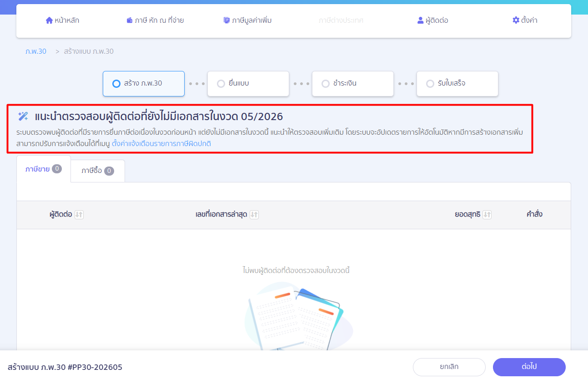Click the gear icon for ตั้งค่า
This screenshot has width=588, height=384.
(516, 20)
